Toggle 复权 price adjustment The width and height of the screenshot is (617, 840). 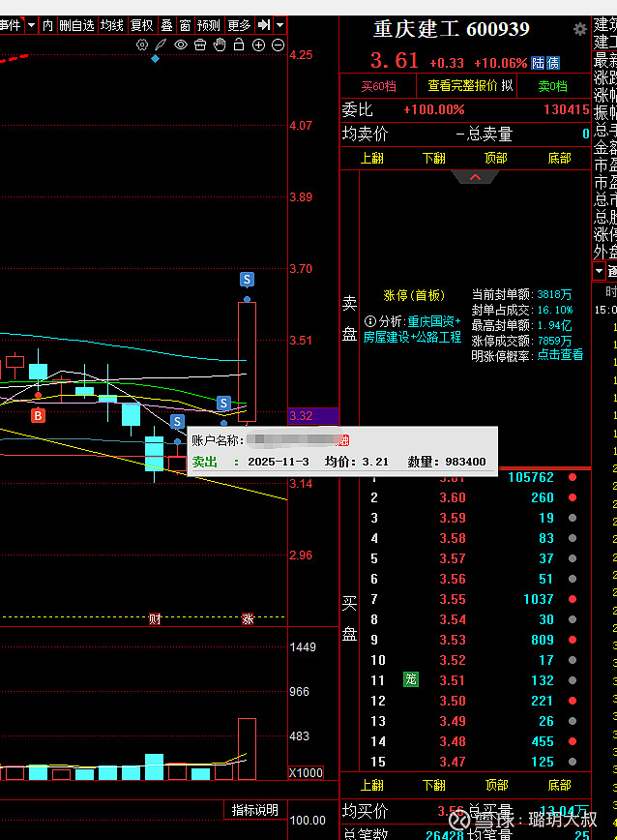tap(142, 25)
